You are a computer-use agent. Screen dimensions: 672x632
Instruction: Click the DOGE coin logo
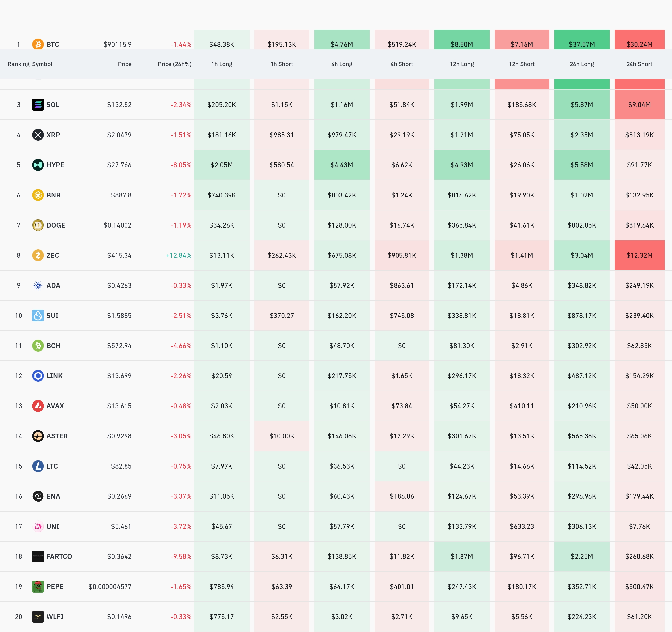38,225
